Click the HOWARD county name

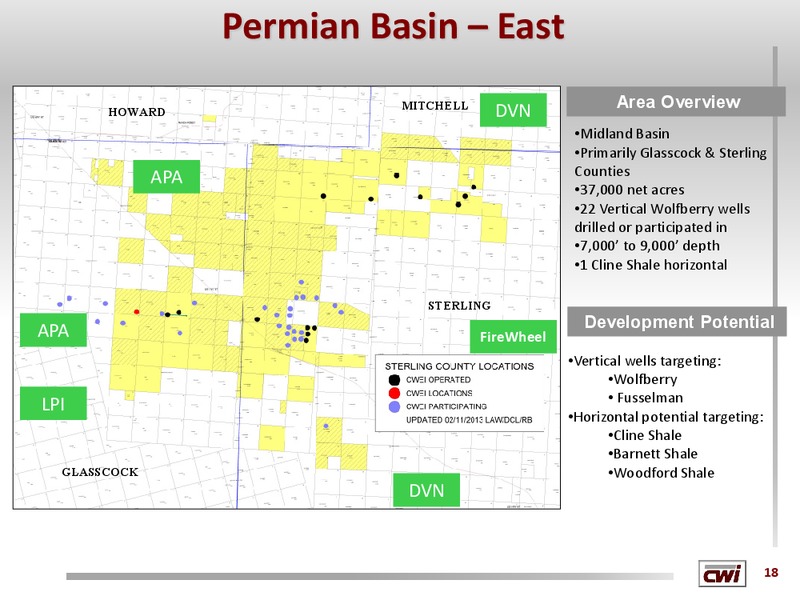137,112
